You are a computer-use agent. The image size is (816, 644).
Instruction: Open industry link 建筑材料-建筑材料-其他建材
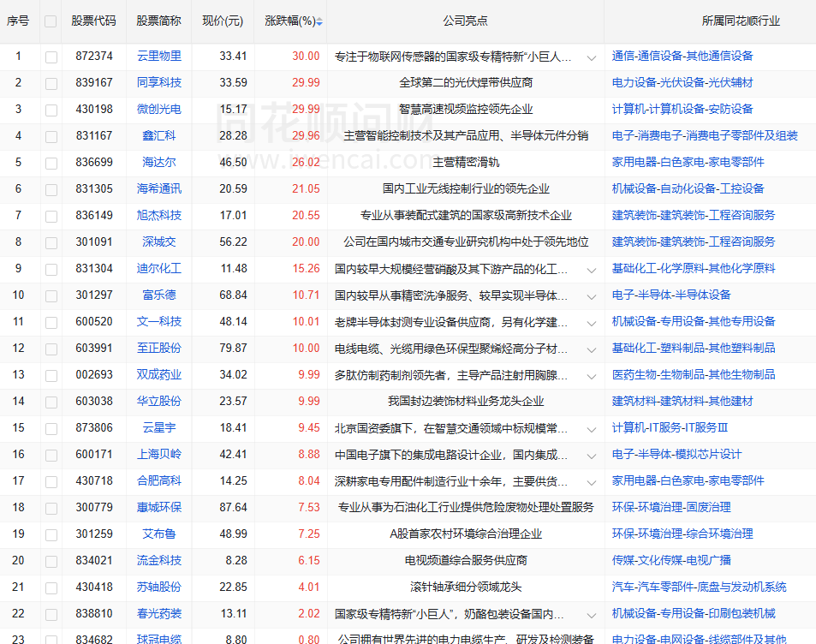tap(682, 401)
